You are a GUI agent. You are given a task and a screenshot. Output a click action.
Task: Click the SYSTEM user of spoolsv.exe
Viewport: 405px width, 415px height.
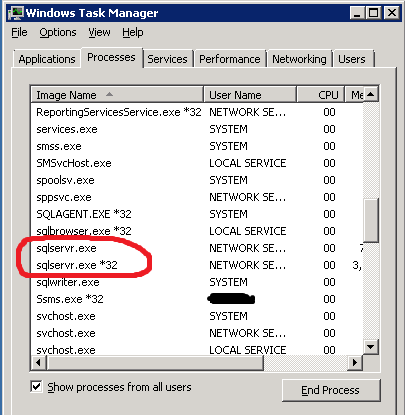coord(228,180)
